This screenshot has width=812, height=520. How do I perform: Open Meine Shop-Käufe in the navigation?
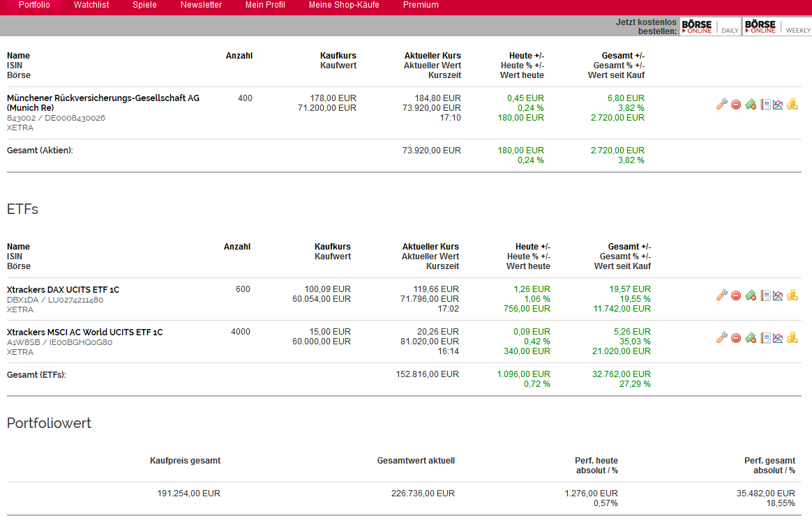pyautogui.click(x=344, y=5)
